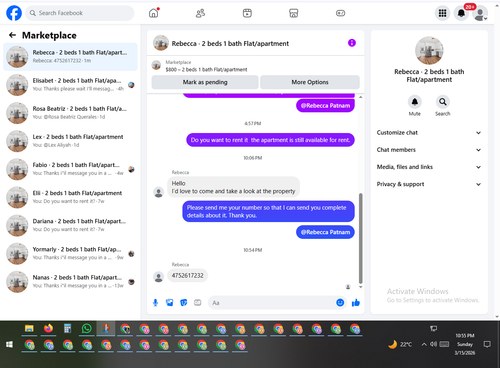500x368 pixels.
Task: Click @Rebecca Patnam mention in blue bubble
Action: tap(325, 232)
